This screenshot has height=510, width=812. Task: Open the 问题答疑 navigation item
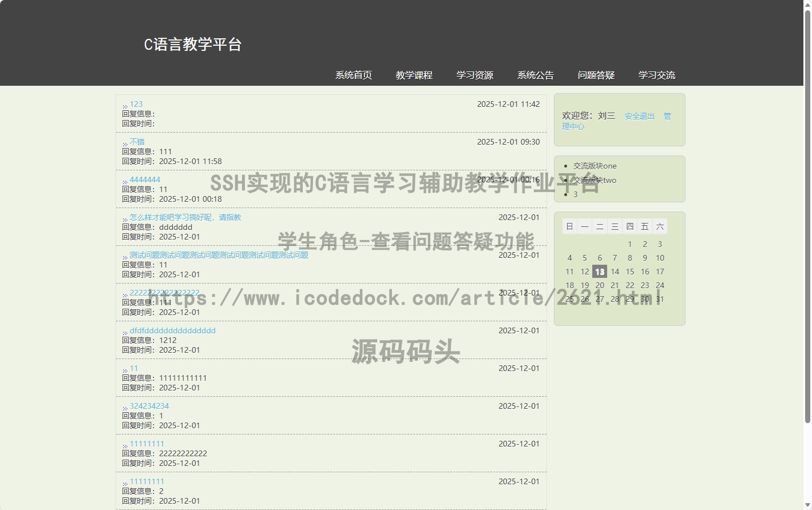[x=596, y=75]
